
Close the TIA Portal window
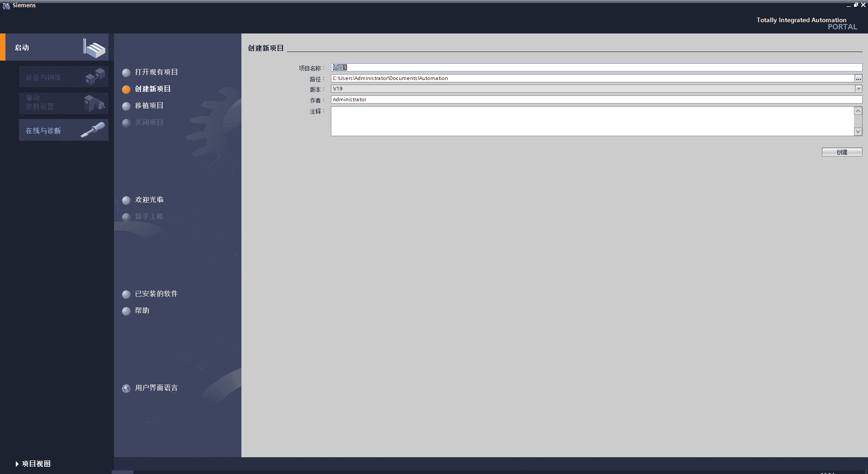[x=863, y=5]
